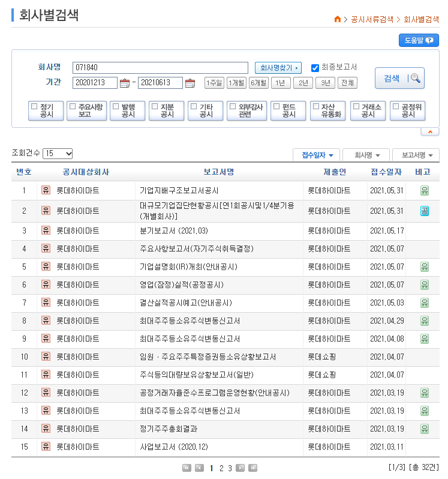Click green 유 remark icon for 정기주주총회결과
This screenshot has height=479, width=448.
click(x=425, y=429)
